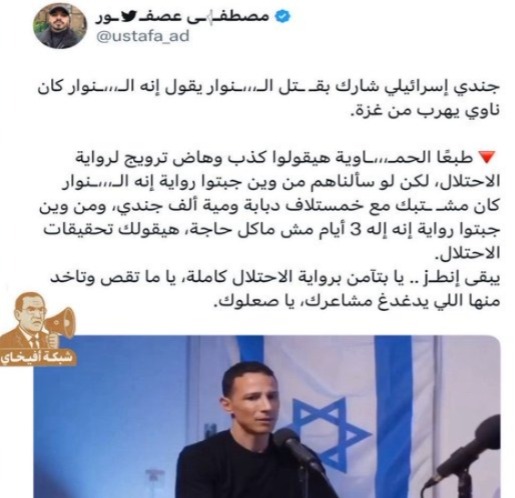This screenshot has width=515, height=498.
Task: Select the first line starting with جندي إسرائيلي
Action: [269, 87]
